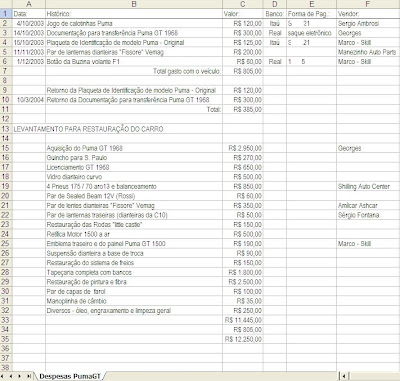Click next sheet navigation arrow
400x381 pixels.
tap(20, 376)
